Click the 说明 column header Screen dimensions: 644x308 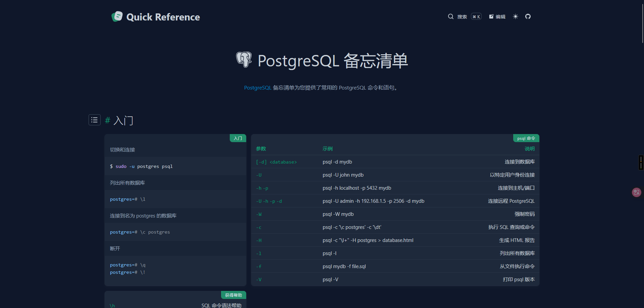(x=530, y=148)
